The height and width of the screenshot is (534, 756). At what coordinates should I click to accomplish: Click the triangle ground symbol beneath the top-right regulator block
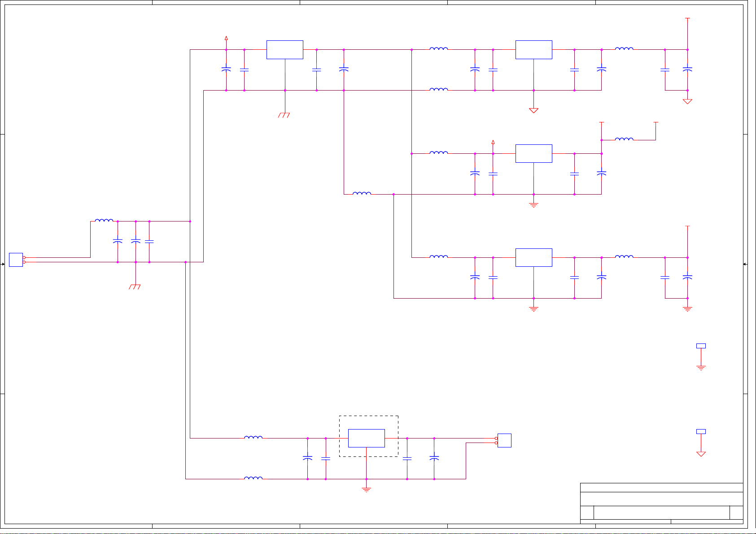[x=533, y=110]
